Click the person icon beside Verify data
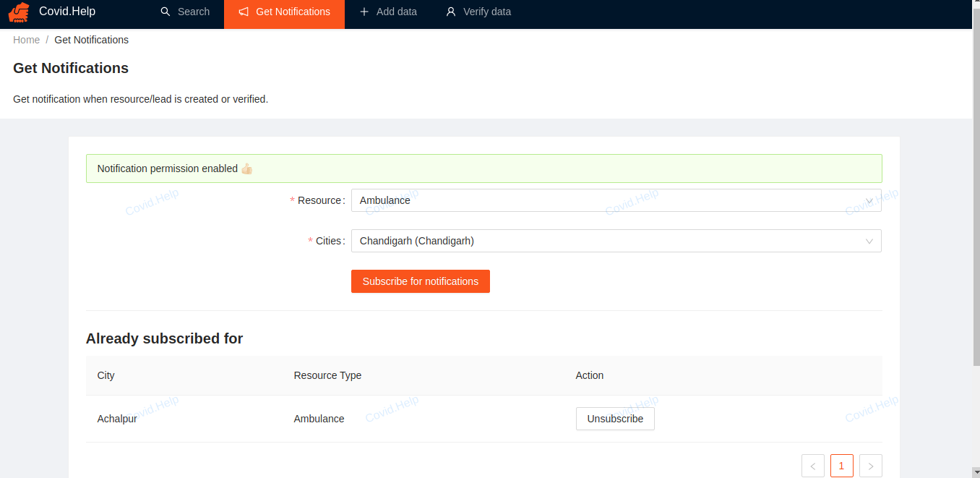 (451, 12)
